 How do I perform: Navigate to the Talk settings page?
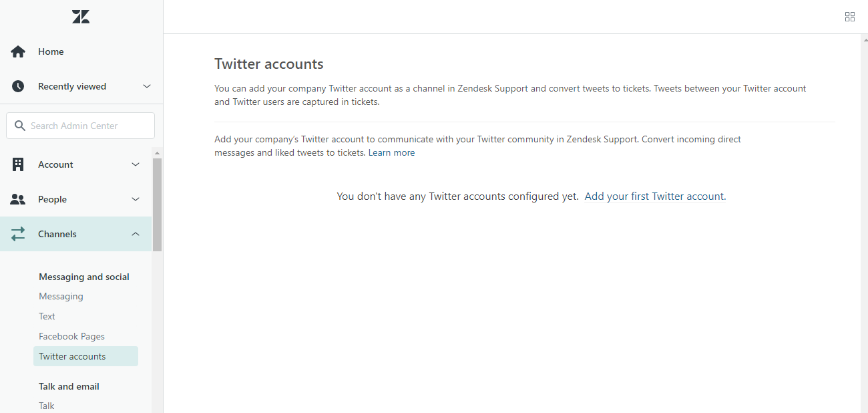46,405
